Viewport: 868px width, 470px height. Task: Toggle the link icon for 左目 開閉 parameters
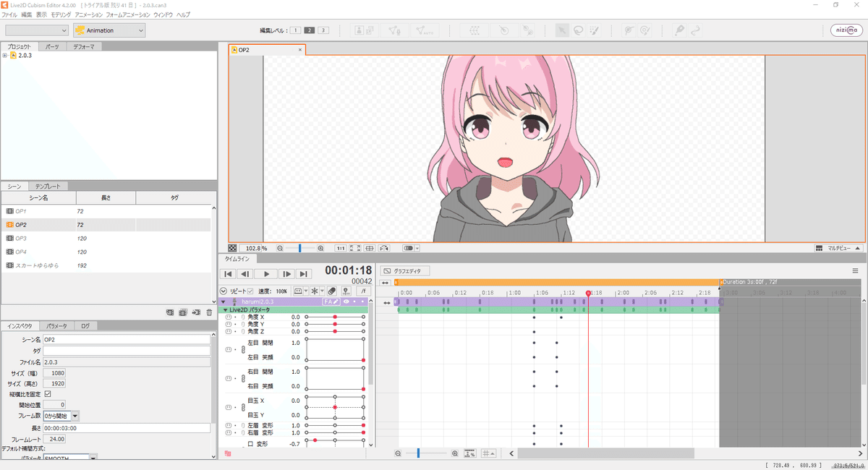pos(242,350)
